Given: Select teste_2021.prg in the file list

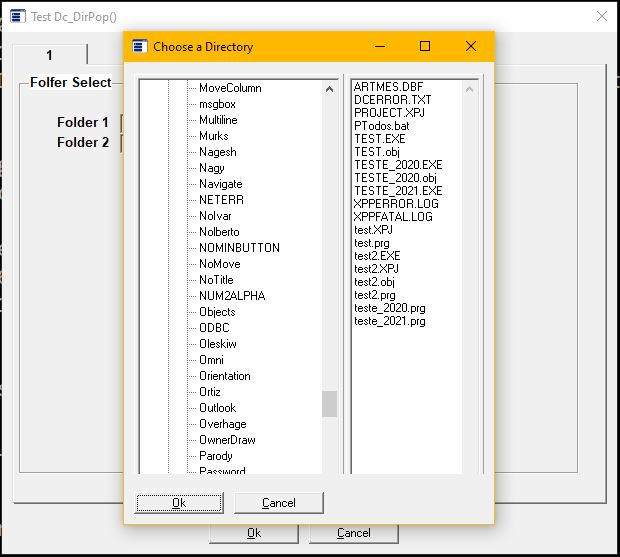Looking at the screenshot, I should [x=389, y=321].
